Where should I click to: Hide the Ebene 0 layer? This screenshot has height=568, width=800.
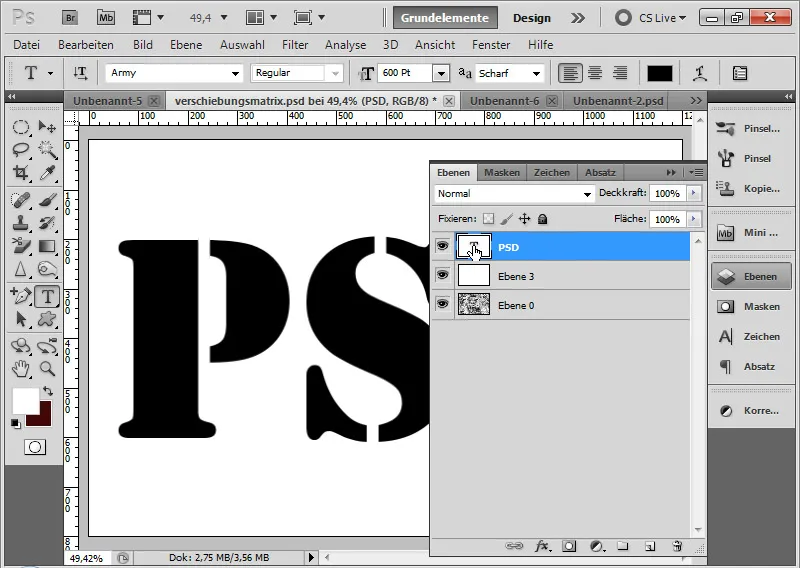pos(442,305)
